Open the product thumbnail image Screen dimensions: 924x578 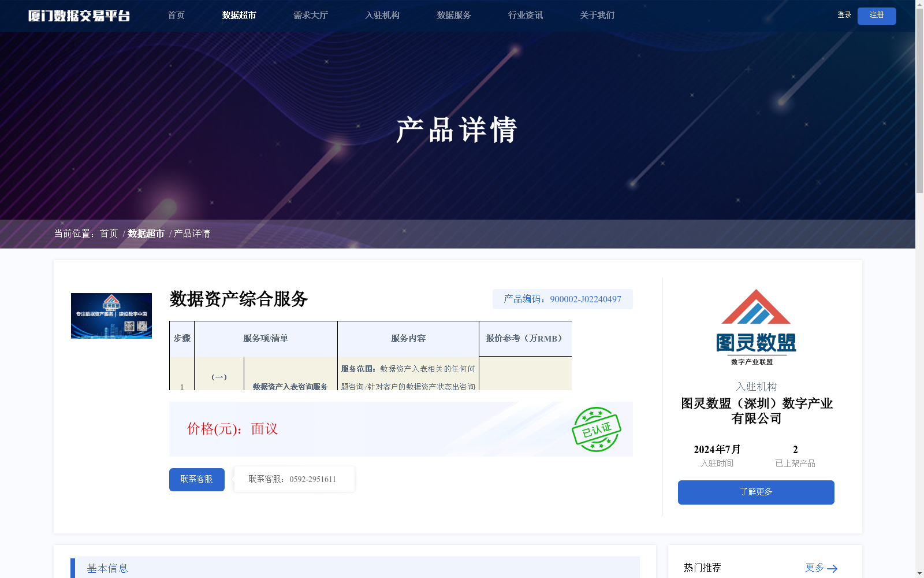pos(111,316)
